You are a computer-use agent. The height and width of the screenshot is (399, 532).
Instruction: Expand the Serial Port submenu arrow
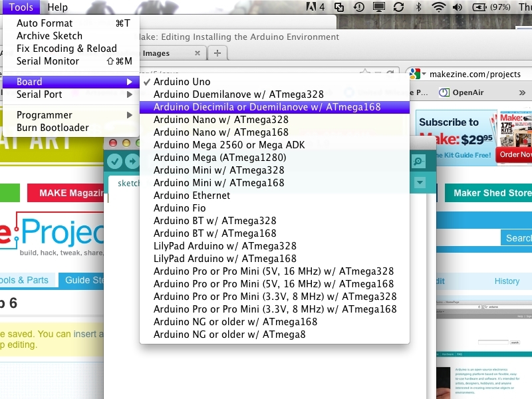click(x=129, y=94)
